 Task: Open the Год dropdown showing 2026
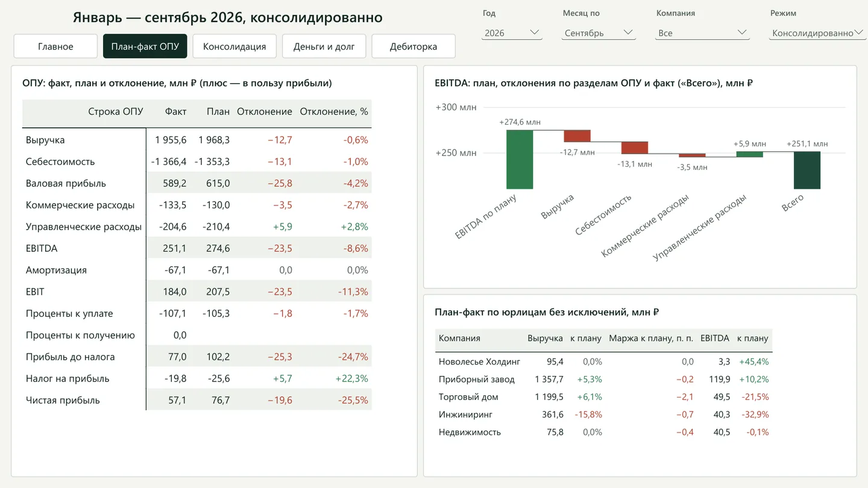[x=512, y=33]
